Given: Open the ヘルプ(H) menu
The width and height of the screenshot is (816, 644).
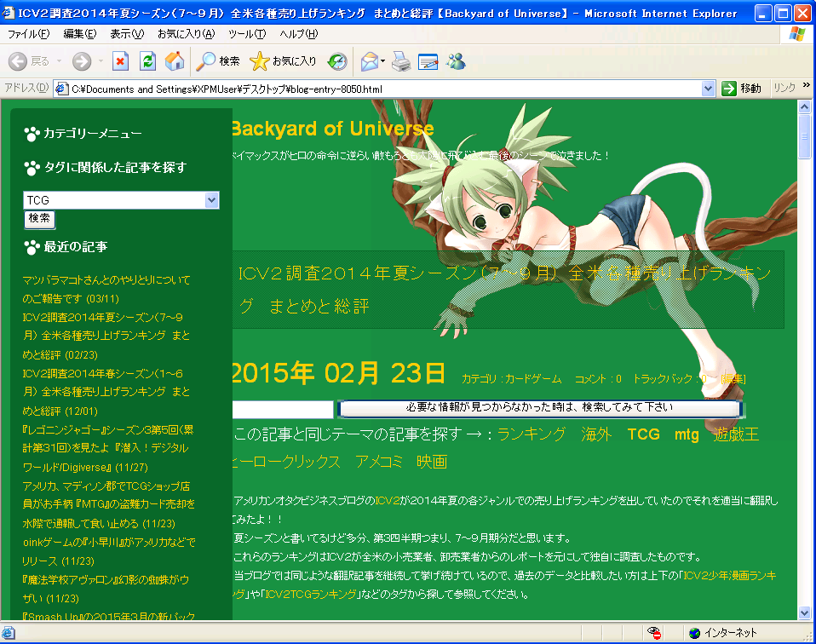Looking at the screenshot, I should coord(299,34).
